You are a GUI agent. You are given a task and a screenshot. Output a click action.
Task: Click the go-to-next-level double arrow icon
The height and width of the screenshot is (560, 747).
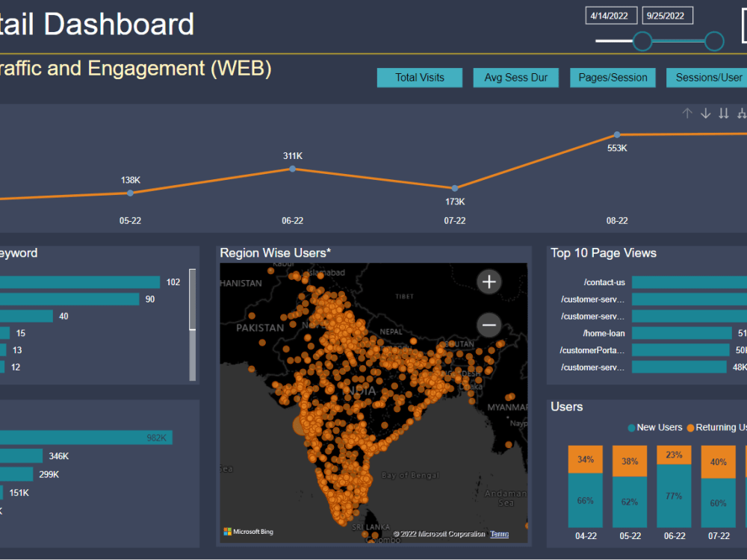[x=723, y=113]
